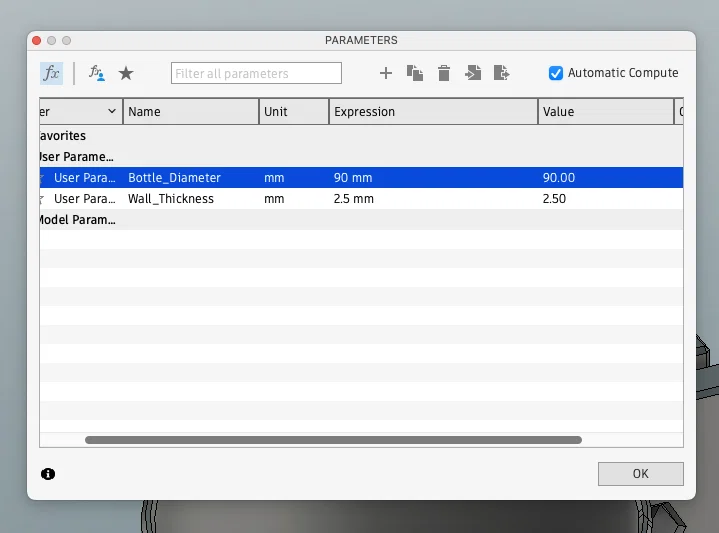Click the Value column header
Image resolution: width=719 pixels, height=533 pixels.
[606, 111]
